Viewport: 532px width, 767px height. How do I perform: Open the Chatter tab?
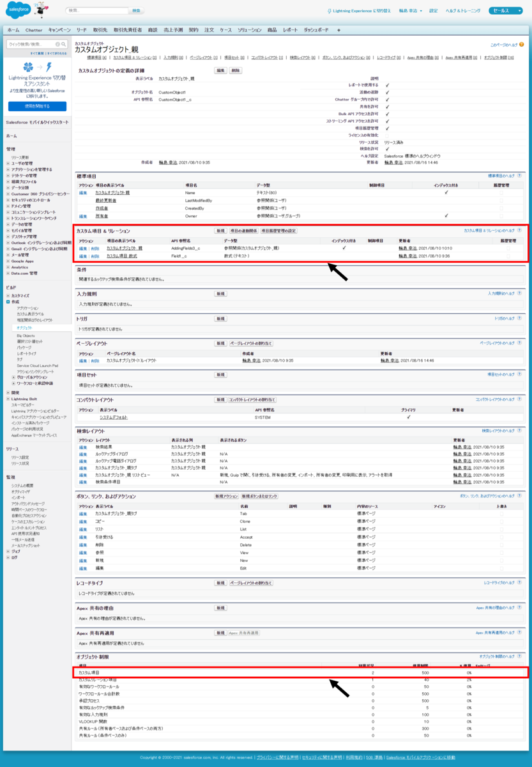(34, 30)
